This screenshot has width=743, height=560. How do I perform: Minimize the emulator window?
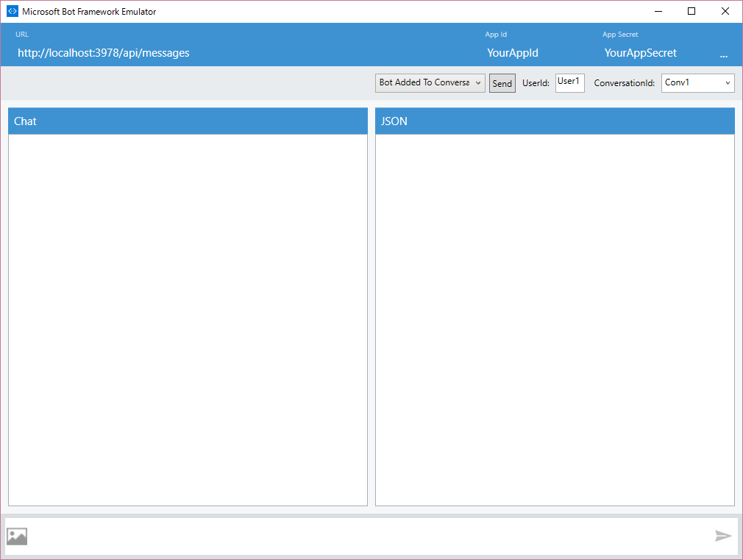coord(658,11)
